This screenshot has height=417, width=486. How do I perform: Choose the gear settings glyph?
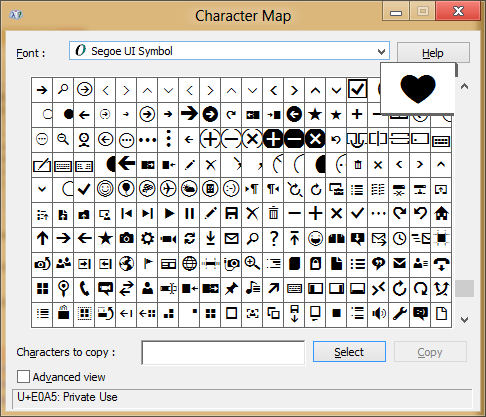(x=147, y=239)
